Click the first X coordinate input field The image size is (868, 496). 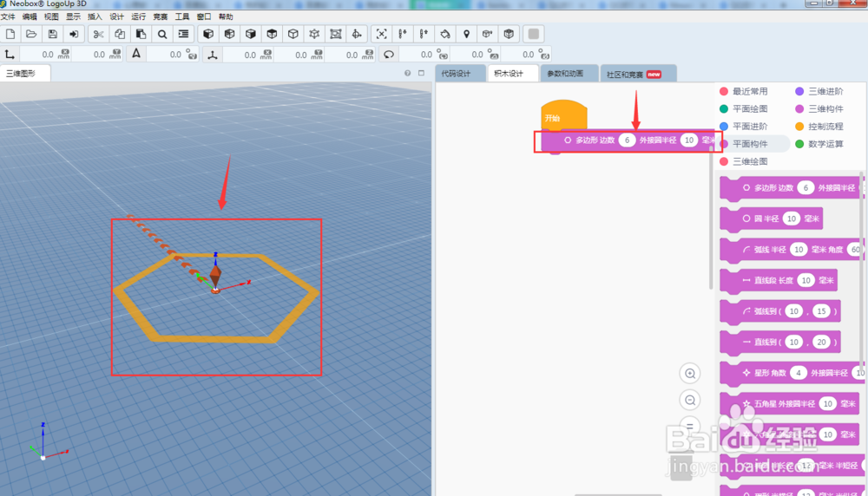pyautogui.click(x=44, y=54)
